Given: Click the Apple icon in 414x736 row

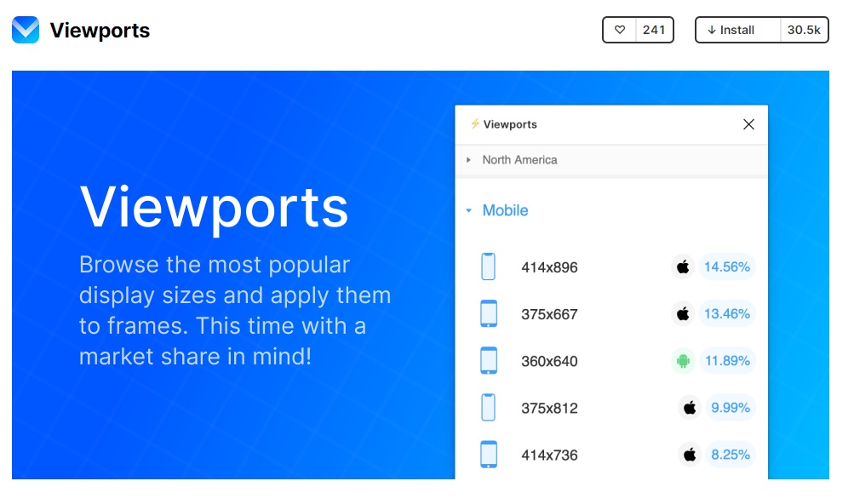Looking at the screenshot, I should tap(690, 454).
